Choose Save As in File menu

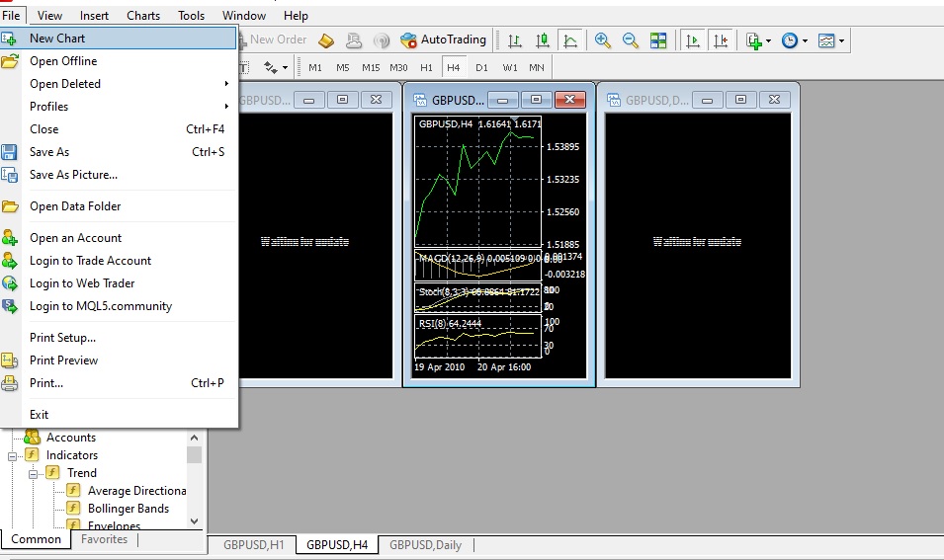[x=118, y=151]
